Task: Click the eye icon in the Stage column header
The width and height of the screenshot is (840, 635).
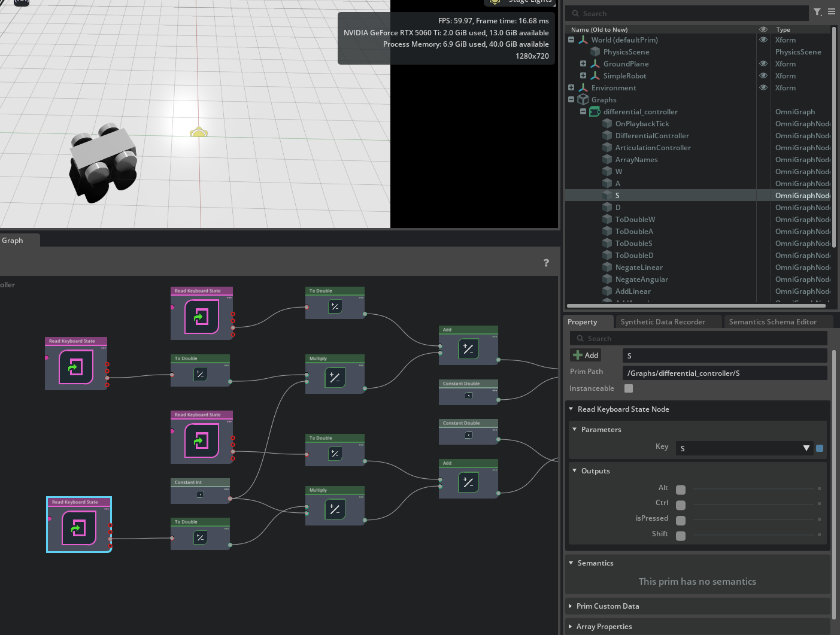Action: click(763, 29)
